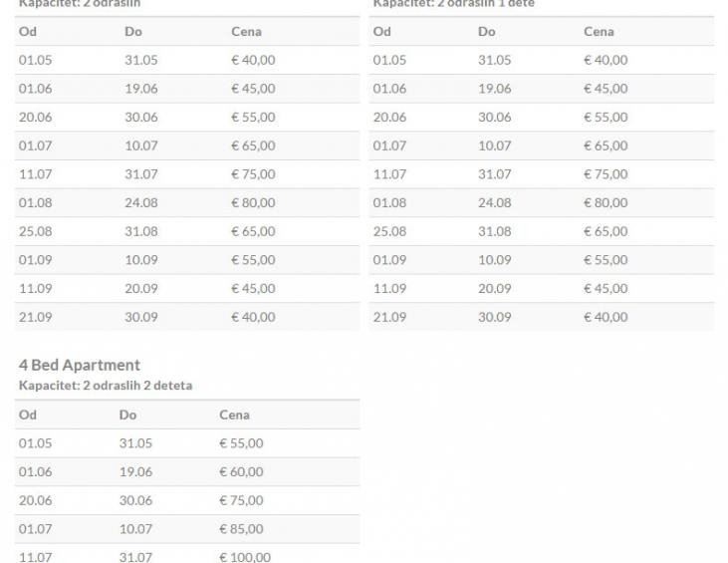Click € 65,00 in left table's 25.08 row
This screenshot has height=563, width=728.
coord(253,232)
